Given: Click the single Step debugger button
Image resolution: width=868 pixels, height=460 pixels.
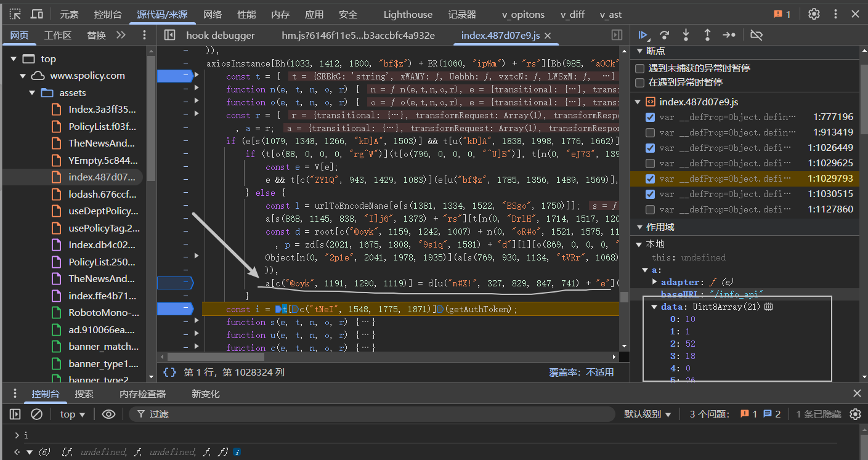Looking at the screenshot, I should coord(729,35).
